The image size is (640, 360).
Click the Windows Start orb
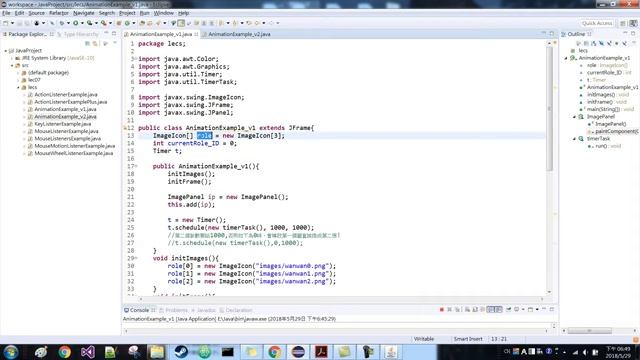coord(11,352)
